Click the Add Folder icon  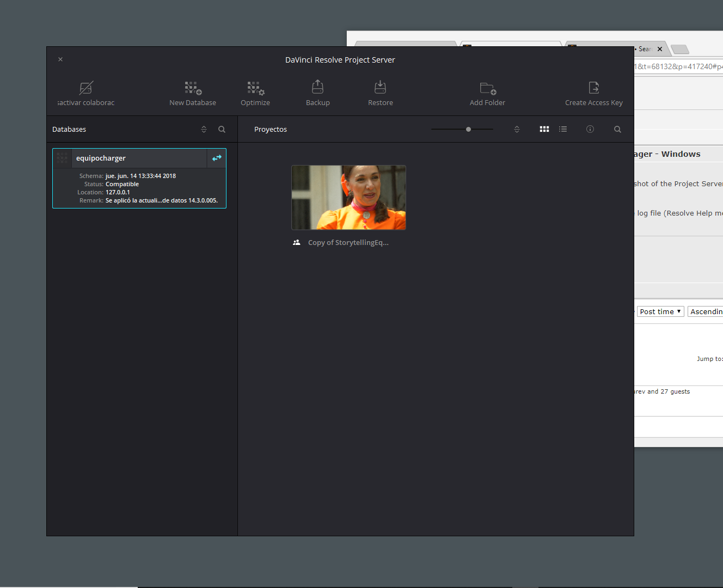(488, 88)
